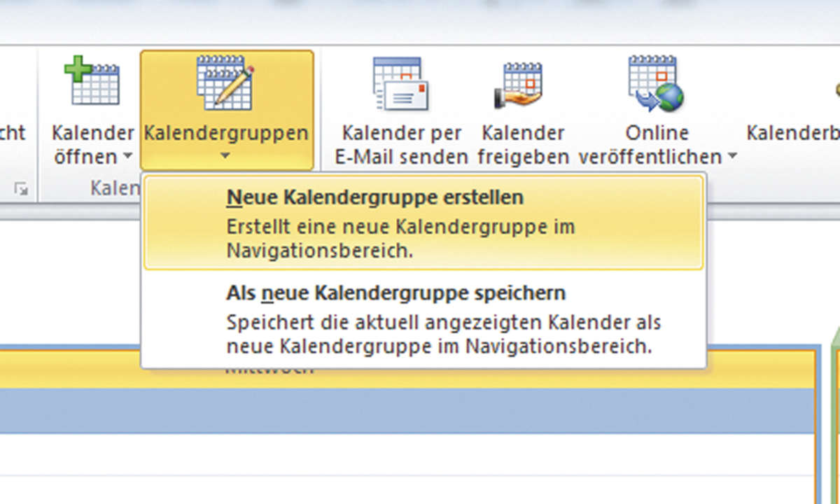Screen dimensions: 840x504
Task: Click the Kalenderb… button label
Action: coord(792,133)
